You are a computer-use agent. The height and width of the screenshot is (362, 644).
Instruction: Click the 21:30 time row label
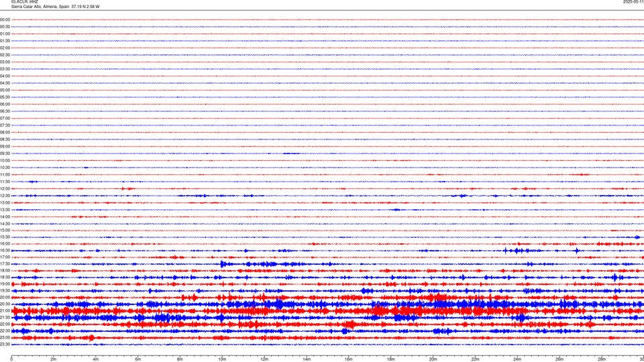5,318
